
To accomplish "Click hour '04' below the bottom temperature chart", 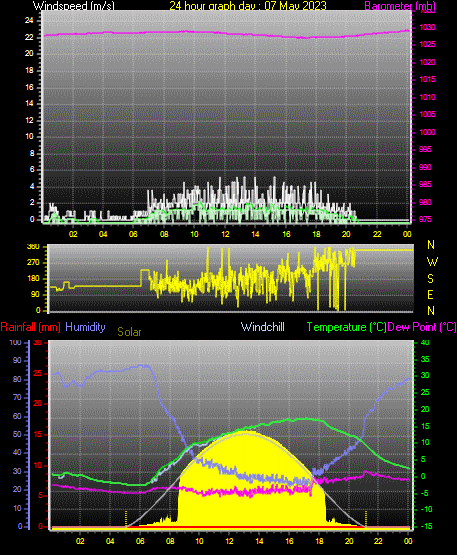I will tap(110, 541).
